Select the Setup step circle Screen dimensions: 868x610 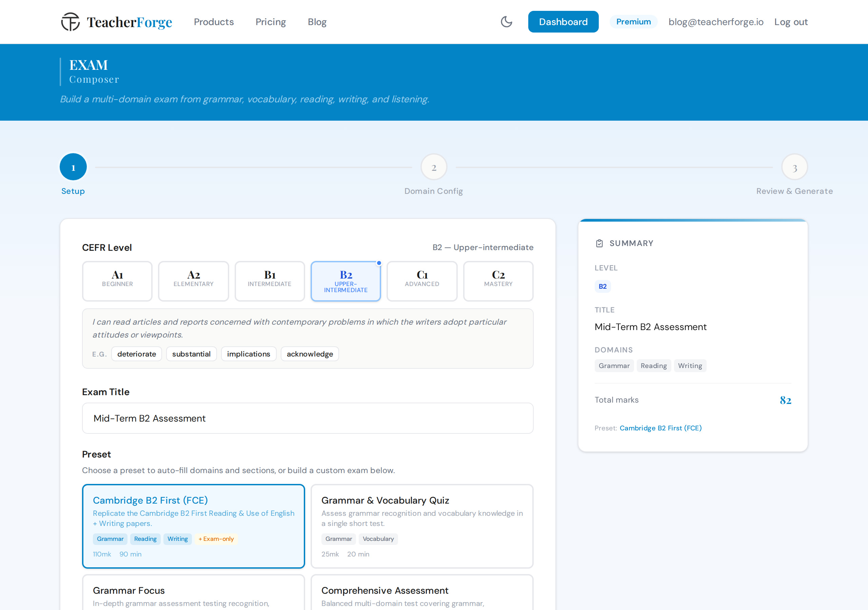(73, 167)
